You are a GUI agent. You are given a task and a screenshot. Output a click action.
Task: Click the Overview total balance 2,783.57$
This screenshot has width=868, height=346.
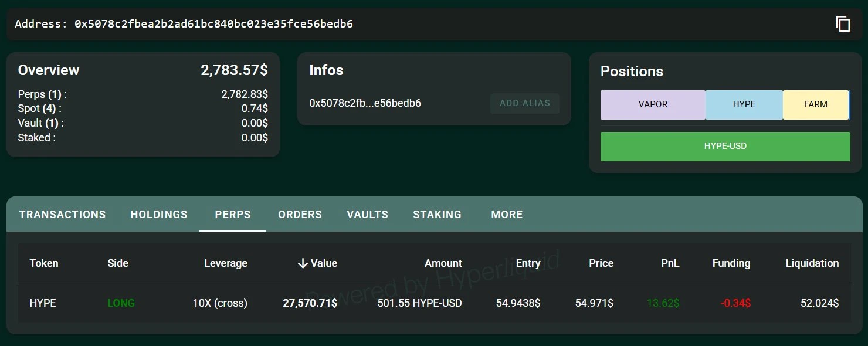[234, 70]
